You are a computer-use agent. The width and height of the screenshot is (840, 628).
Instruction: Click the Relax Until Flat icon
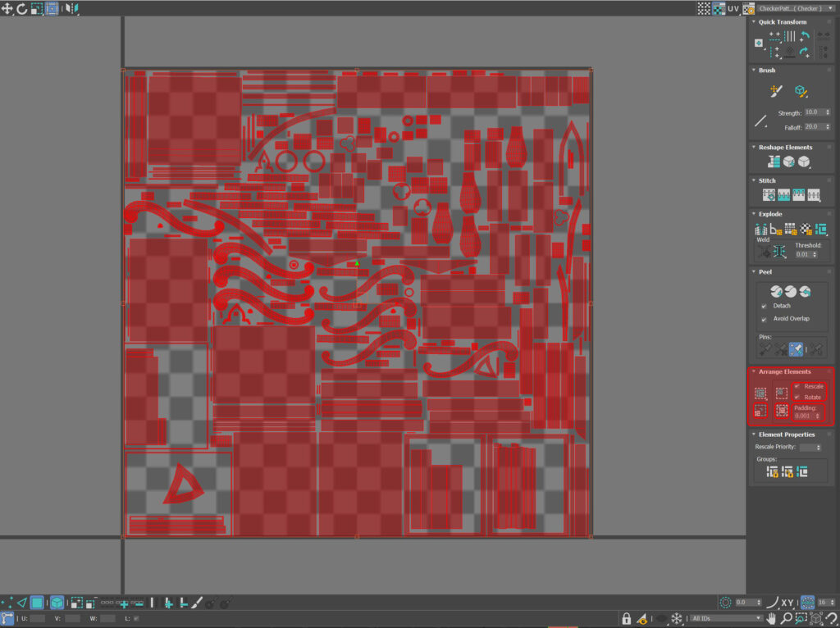tap(789, 162)
